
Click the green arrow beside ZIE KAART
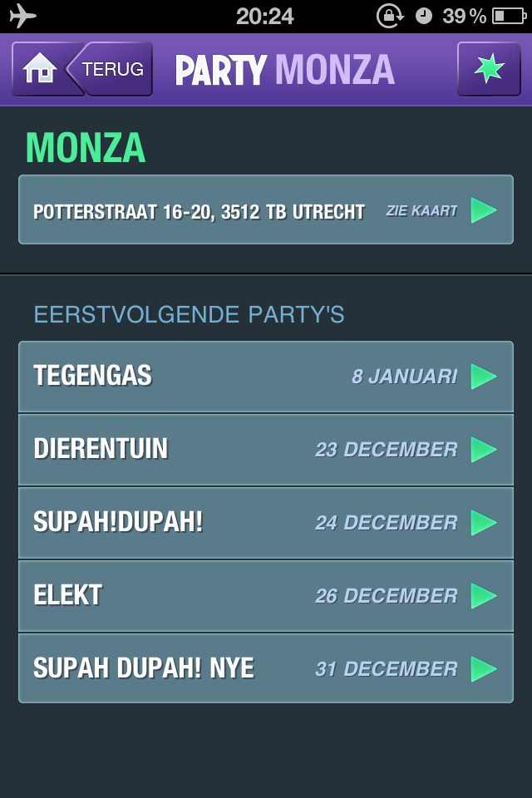[484, 210]
